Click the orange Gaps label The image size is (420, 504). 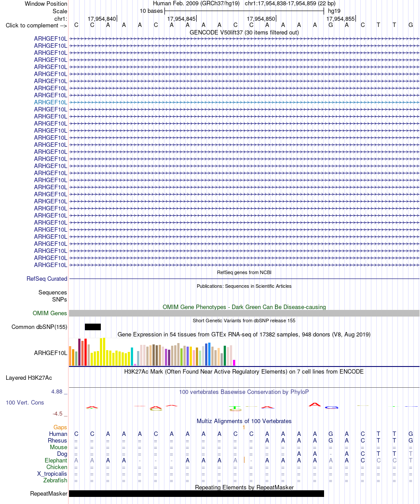pyautogui.click(x=60, y=427)
